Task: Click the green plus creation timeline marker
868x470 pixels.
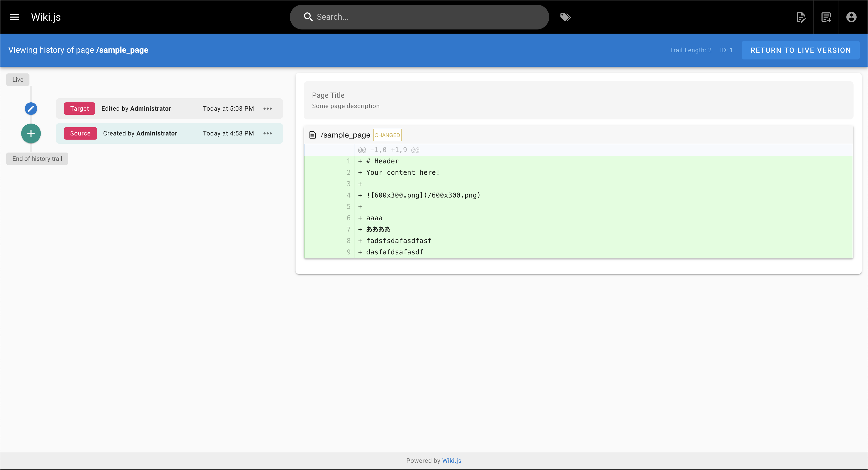Action: (x=31, y=133)
